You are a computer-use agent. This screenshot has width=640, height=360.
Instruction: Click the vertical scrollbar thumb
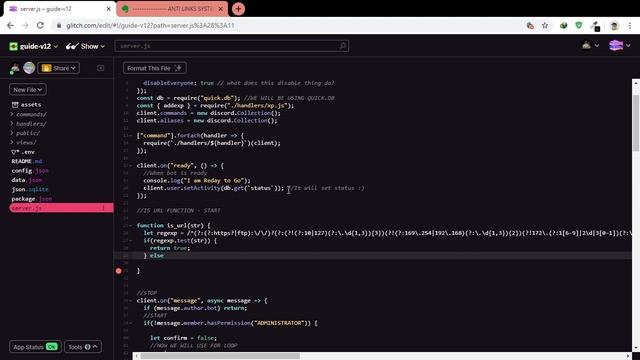[636, 123]
